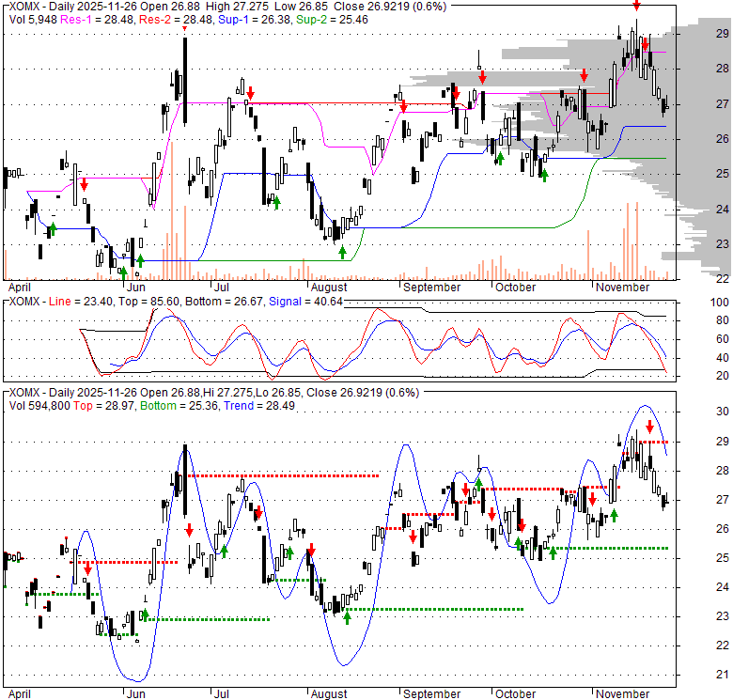
Task: Click the green up arrow in August on the bottom chart
Action: click(x=348, y=616)
